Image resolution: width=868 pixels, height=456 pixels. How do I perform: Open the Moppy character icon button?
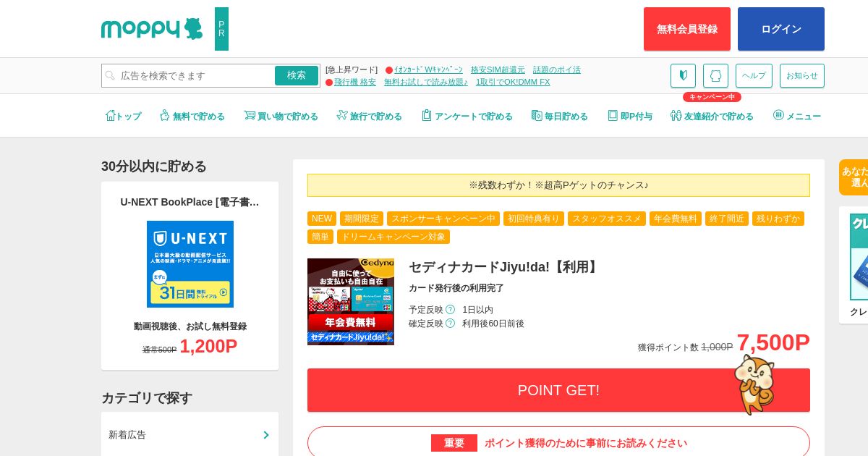tap(715, 75)
